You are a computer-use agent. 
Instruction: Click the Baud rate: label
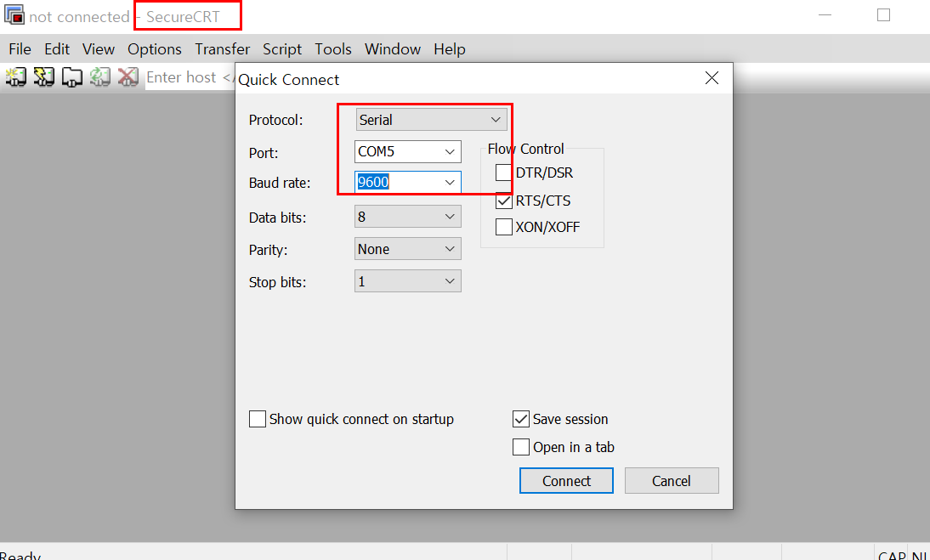(280, 183)
